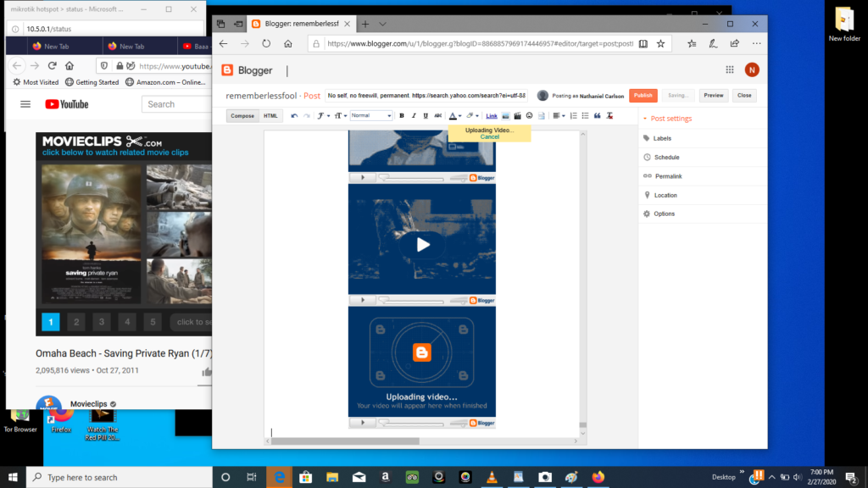Open the Firefox hamburger guide menu on YouTube
This screenshot has width=868, height=488.
coord(25,104)
